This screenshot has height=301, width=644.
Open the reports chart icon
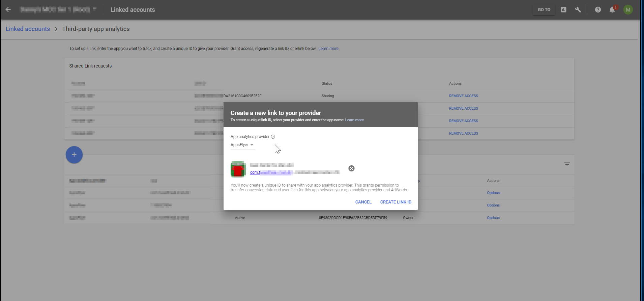pos(563,9)
